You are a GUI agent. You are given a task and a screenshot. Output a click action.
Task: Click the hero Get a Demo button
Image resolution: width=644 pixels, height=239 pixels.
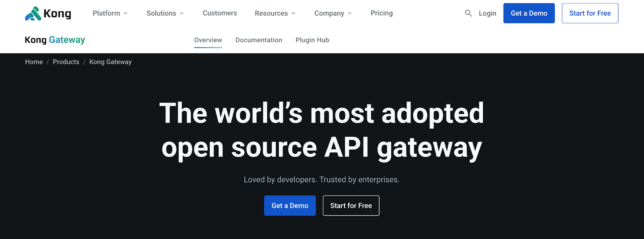pyautogui.click(x=290, y=206)
